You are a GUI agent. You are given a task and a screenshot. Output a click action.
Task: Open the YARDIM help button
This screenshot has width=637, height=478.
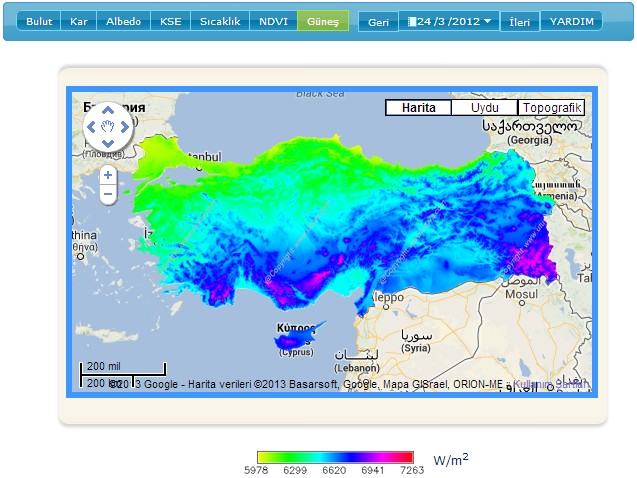tap(572, 21)
